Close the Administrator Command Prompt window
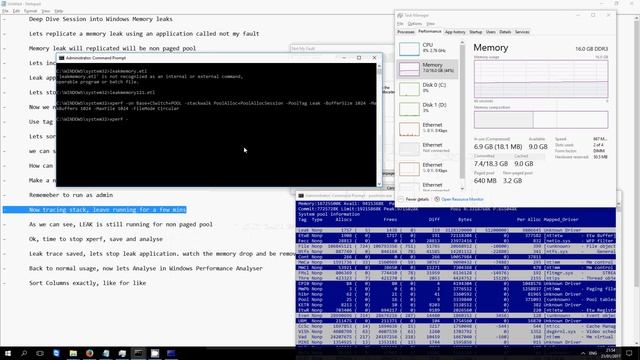Image resolution: width=640 pixels, height=360 pixels. (x=374, y=58)
